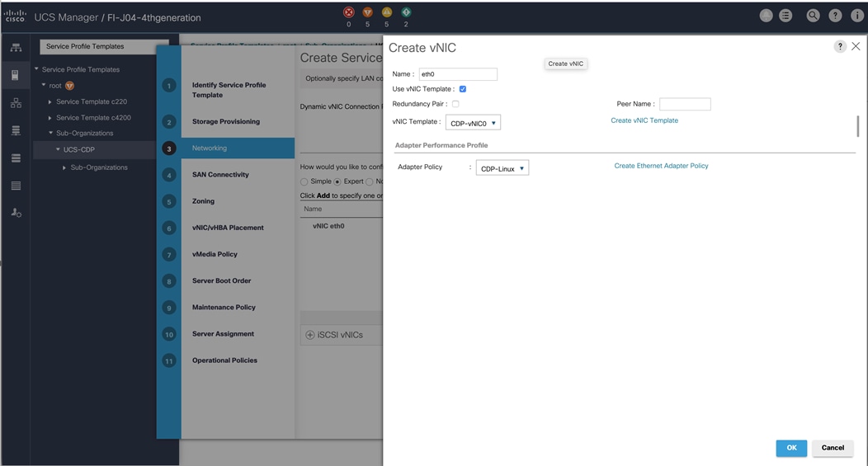Expand Sub-Organizations under UCS-CDP
Image resolution: width=868 pixels, height=466 pixels.
(x=64, y=167)
